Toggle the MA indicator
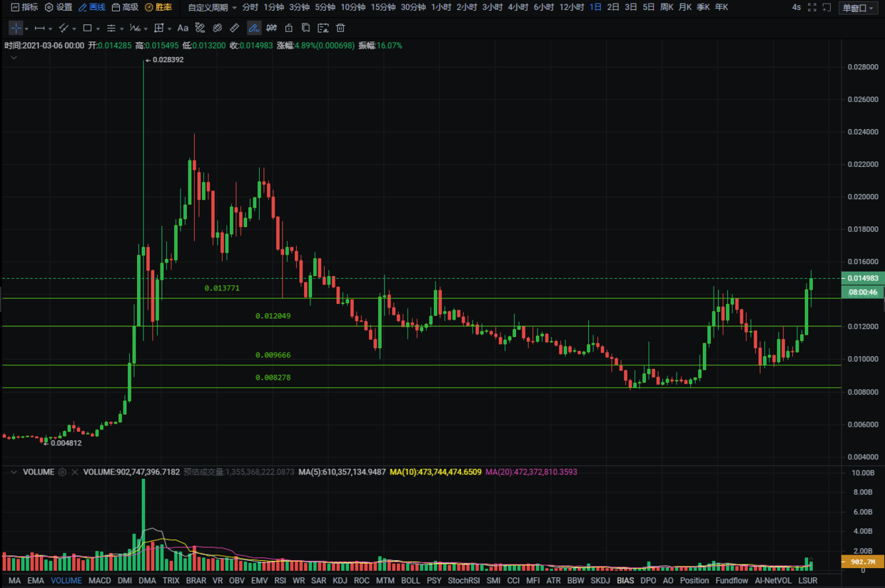 [x=15, y=581]
